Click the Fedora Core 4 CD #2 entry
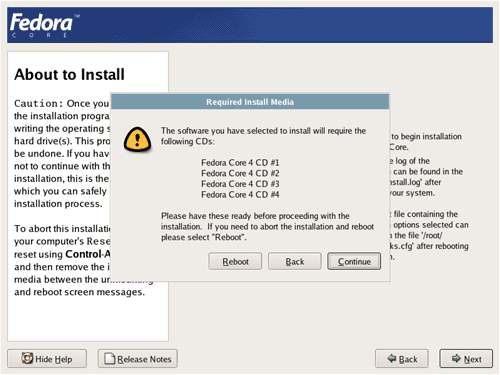The image size is (500, 375). click(x=240, y=173)
